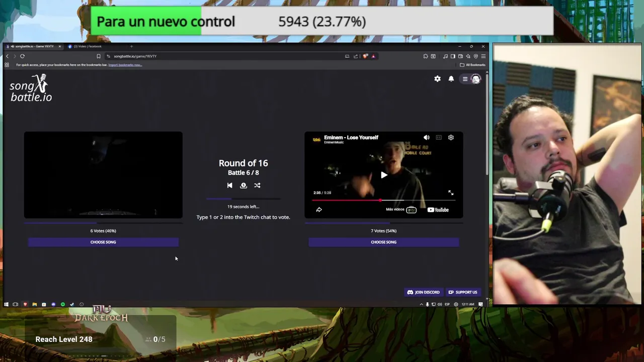Click the songbattle.io logo
The width and height of the screenshot is (644, 362).
click(31, 88)
